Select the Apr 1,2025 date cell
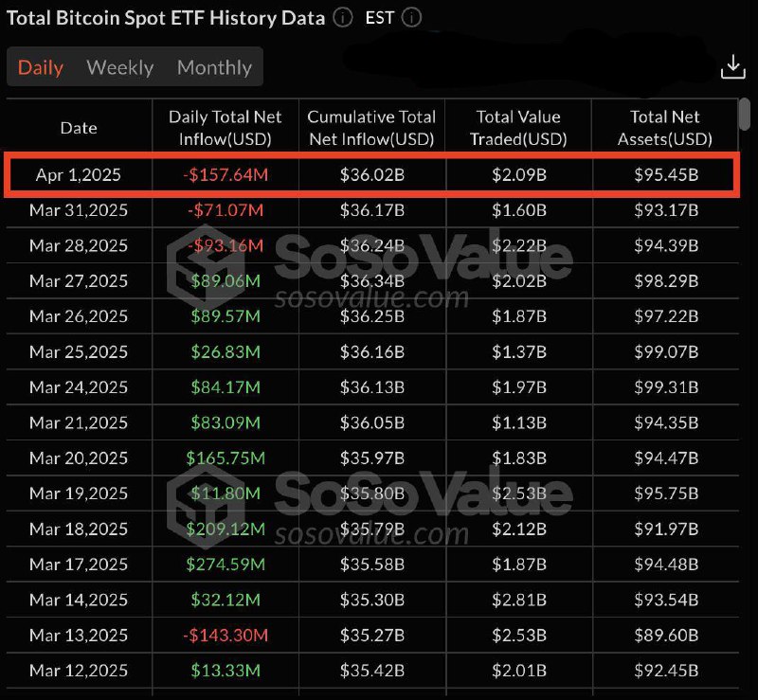This screenshot has height=700, width=758. click(x=79, y=174)
